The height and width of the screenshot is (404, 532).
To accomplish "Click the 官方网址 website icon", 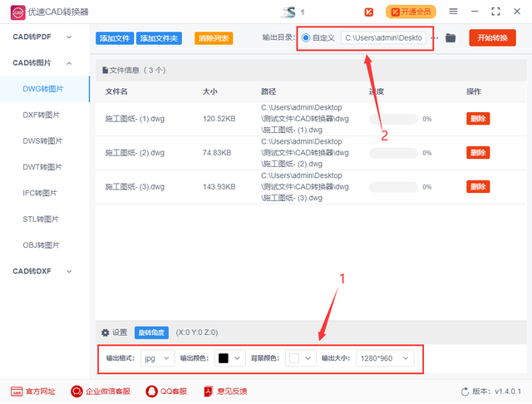I will point(17,392).
